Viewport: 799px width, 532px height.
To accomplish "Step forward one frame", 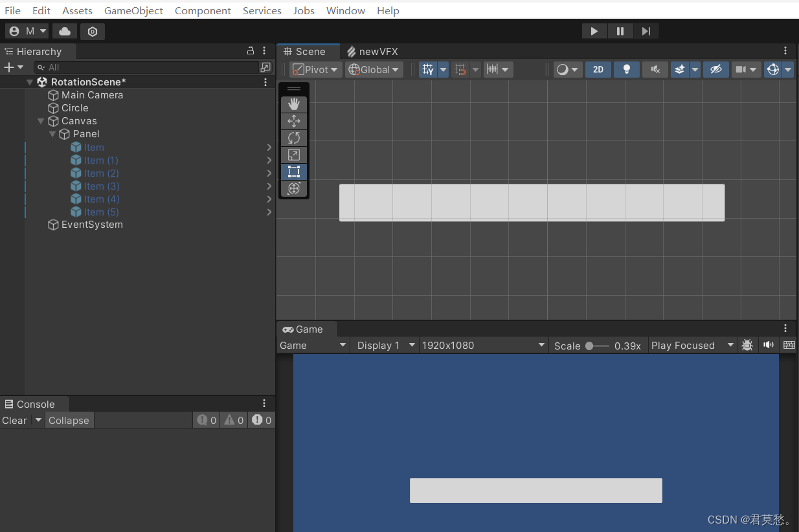I will [x=646, y=31].
